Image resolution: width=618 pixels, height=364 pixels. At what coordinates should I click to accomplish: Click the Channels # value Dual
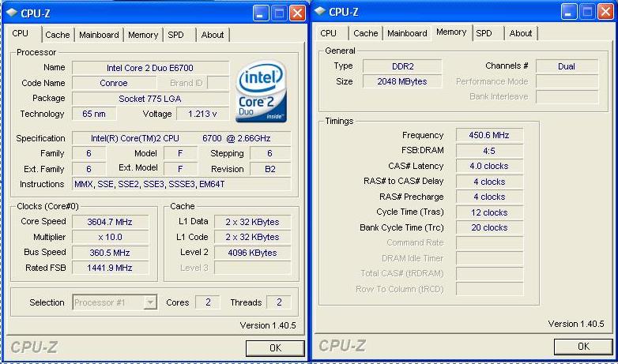tap(567, 66)
